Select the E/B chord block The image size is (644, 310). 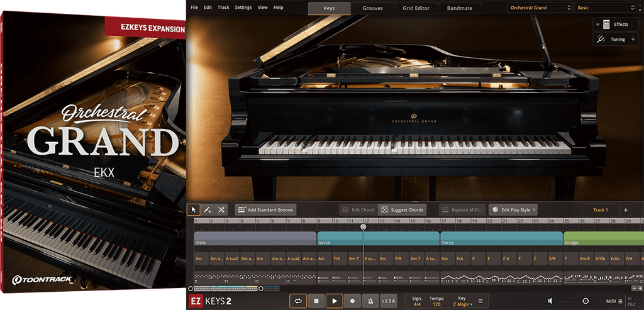pos(555,258)
